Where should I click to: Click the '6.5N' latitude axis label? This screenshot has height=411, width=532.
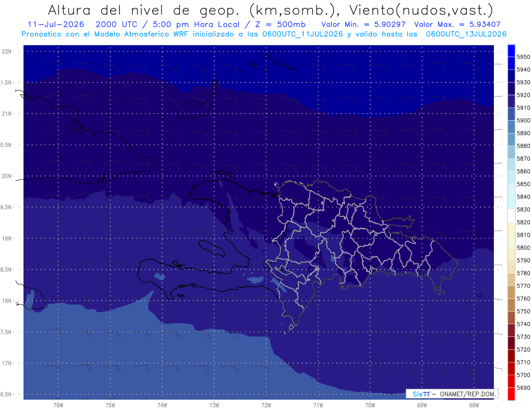(x=7, y=394)
